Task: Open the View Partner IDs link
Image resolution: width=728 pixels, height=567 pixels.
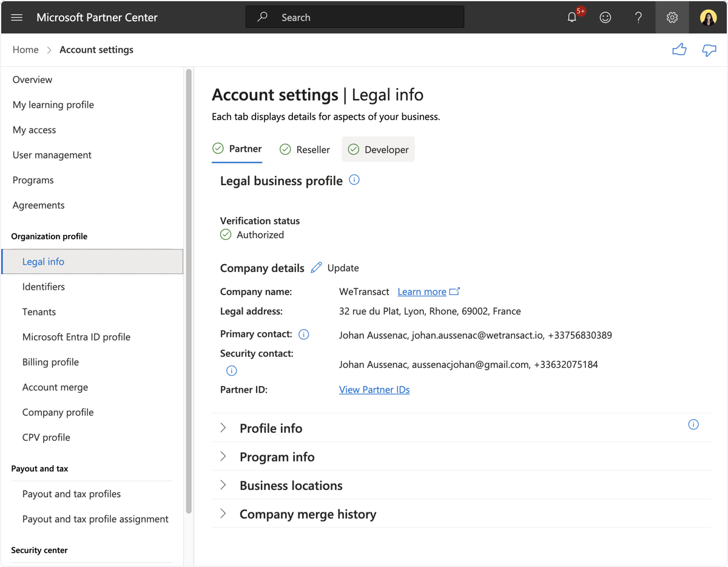Action: tap(374, 390)
